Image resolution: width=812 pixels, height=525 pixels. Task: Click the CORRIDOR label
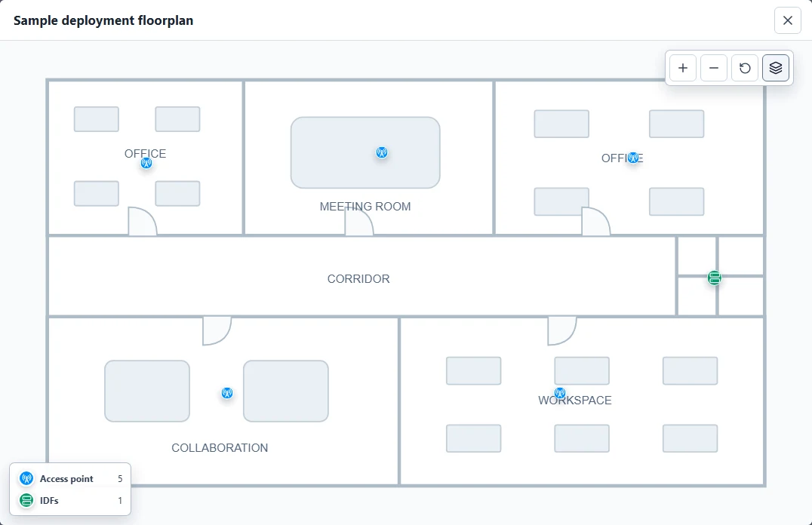358,278
